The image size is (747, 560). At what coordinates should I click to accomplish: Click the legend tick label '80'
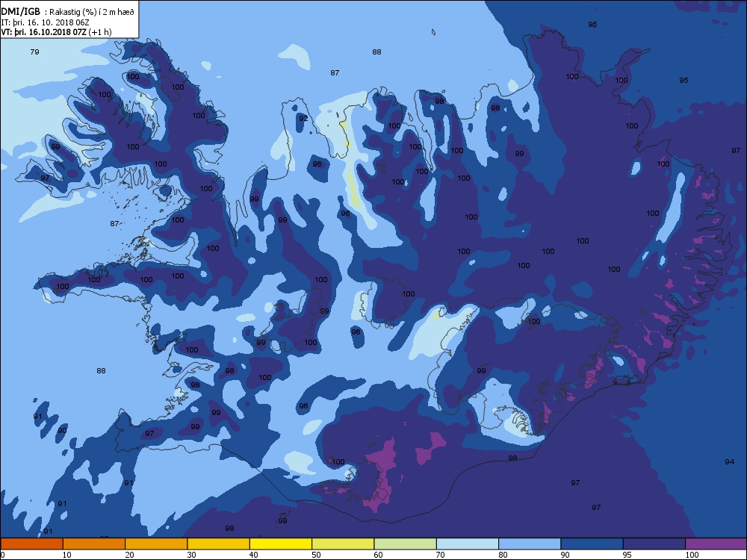[x=503, y=555]
